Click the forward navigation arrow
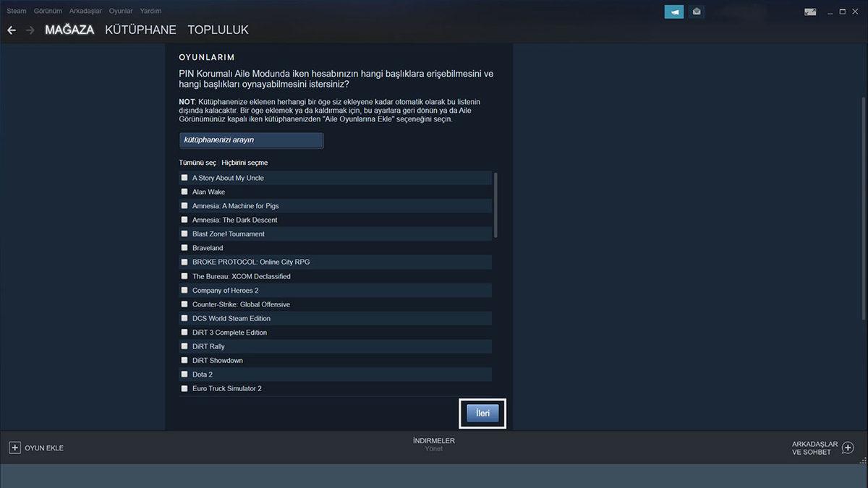This screenshot has width=868, height=488. (30, 30)
